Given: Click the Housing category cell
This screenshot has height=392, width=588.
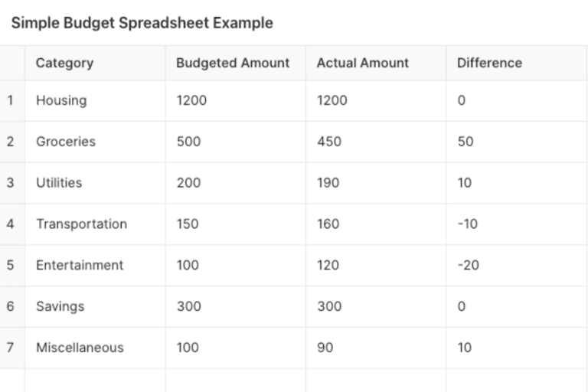Looking at the screenshot, I should (x=61, y=100).
